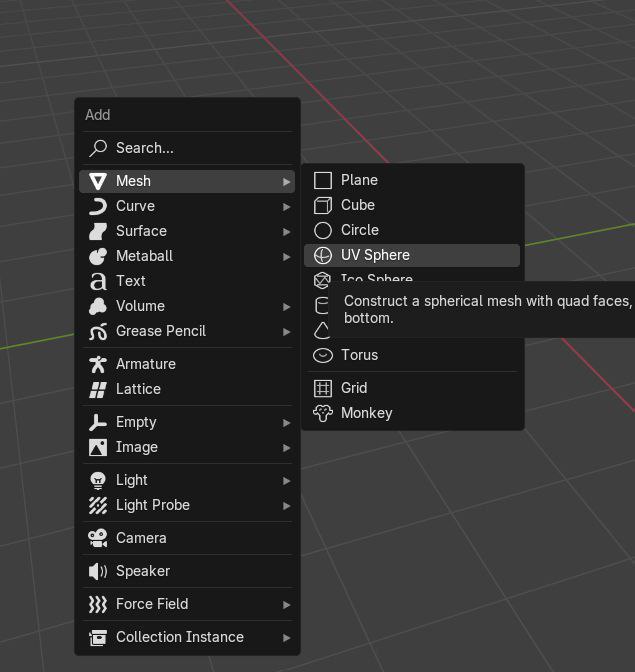
Task: Click the Search field in Add menu
Action: coord(145,148)
